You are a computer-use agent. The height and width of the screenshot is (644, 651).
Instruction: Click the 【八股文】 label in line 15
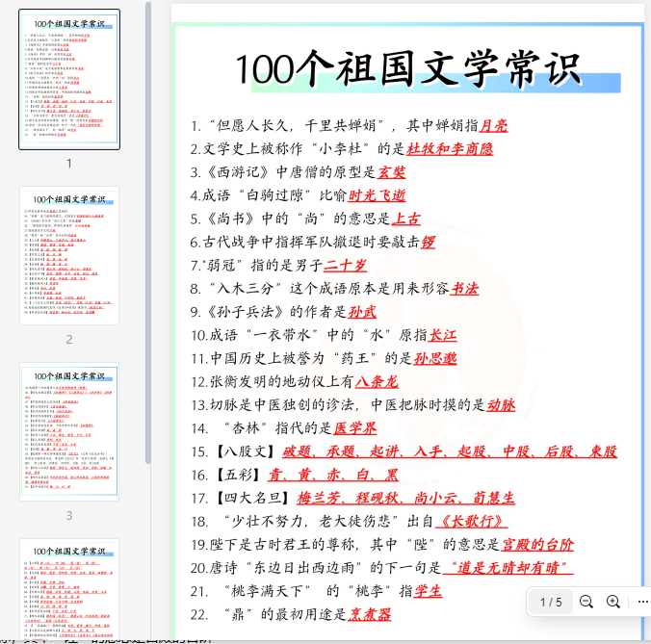click(x=246, y=451)
